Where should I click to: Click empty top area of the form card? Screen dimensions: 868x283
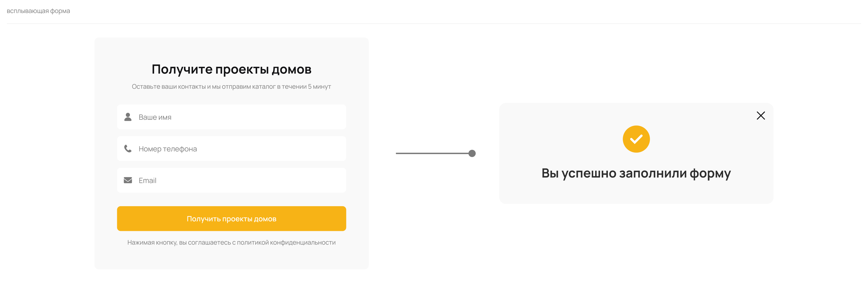(231, 49)
